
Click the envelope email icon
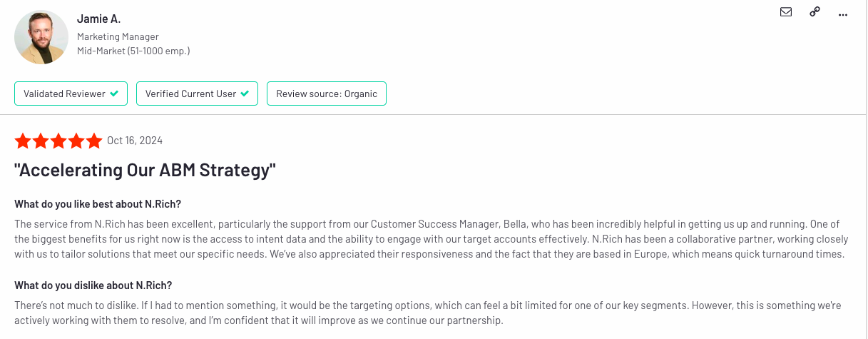pos(786,11)
